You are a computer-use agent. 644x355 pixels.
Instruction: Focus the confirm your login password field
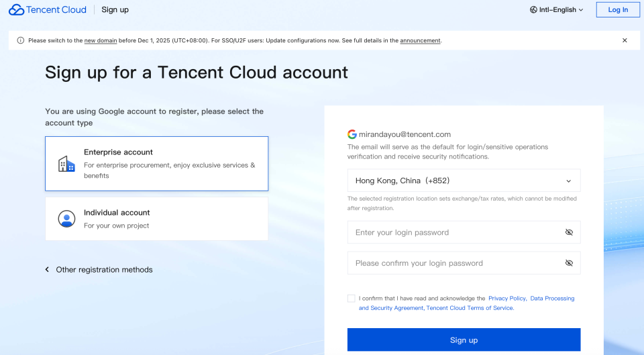pos(464,263)
